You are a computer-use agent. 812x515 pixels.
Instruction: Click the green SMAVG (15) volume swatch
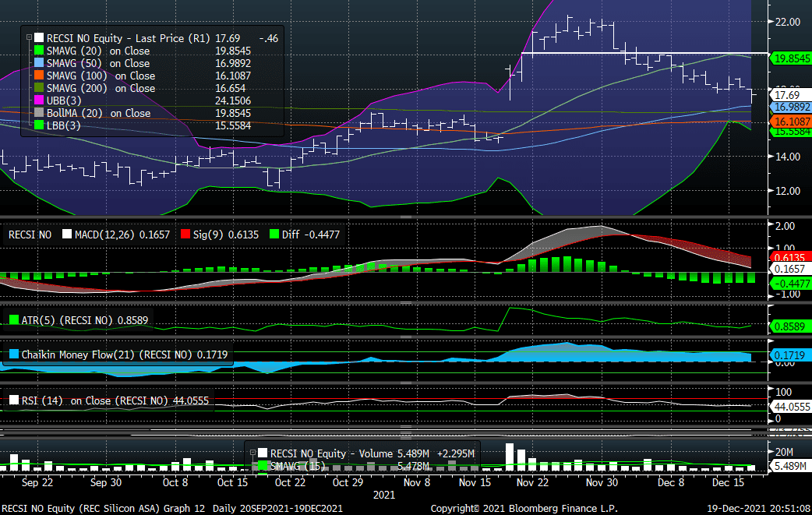point(263,466)
